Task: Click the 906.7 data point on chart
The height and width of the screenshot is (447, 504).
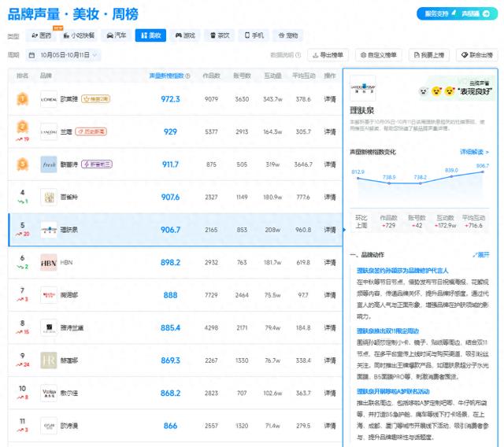Action: pos(482,172)
